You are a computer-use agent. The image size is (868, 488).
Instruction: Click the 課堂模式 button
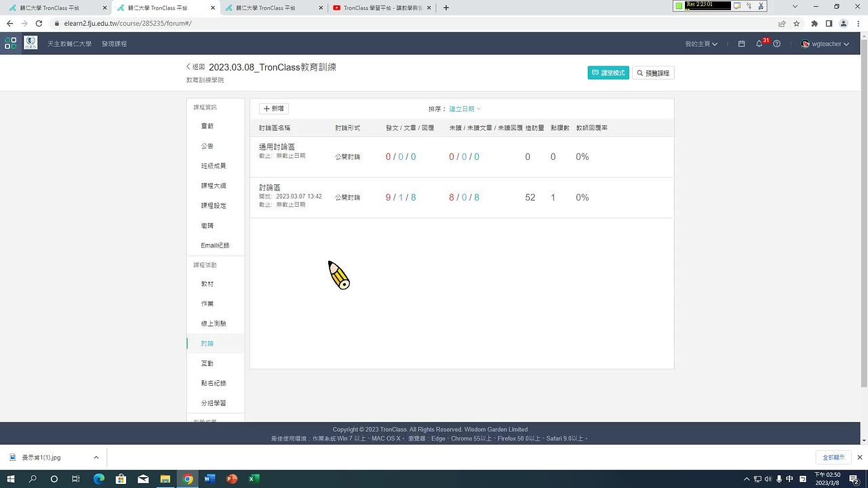click(608, 73)
